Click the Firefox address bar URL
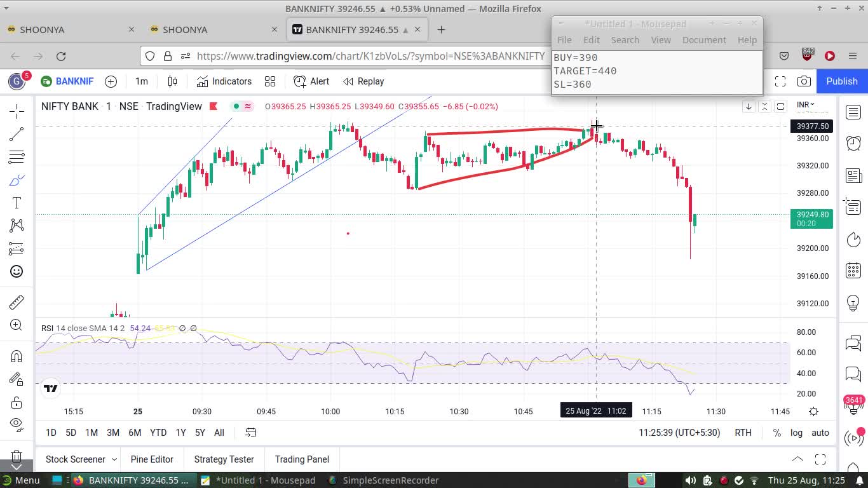Image resolution: width=868 pixels, height=488 pixels. click(370, 56)
